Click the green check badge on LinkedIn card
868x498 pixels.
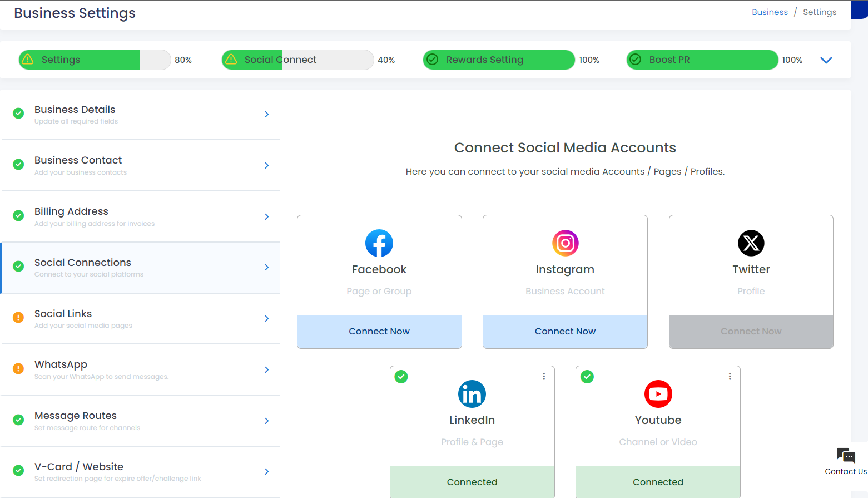pyautogui.click(x=401, y=377)
